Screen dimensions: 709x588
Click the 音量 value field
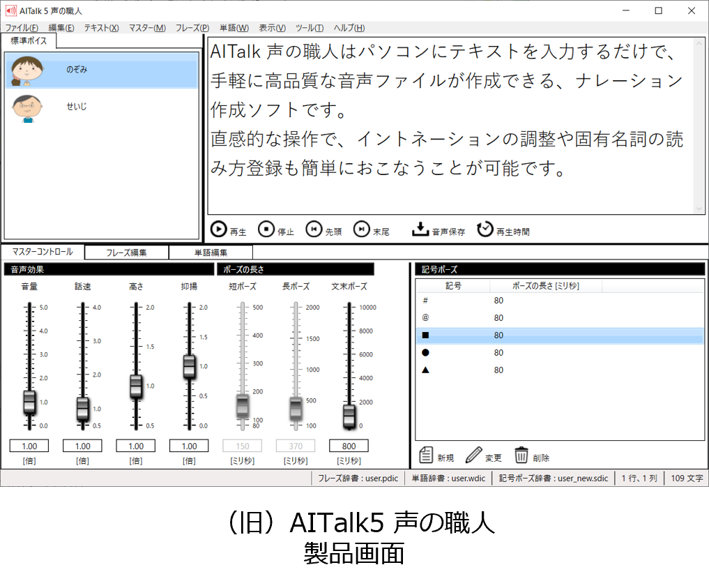pyautogui.click(x=29, y=446)
